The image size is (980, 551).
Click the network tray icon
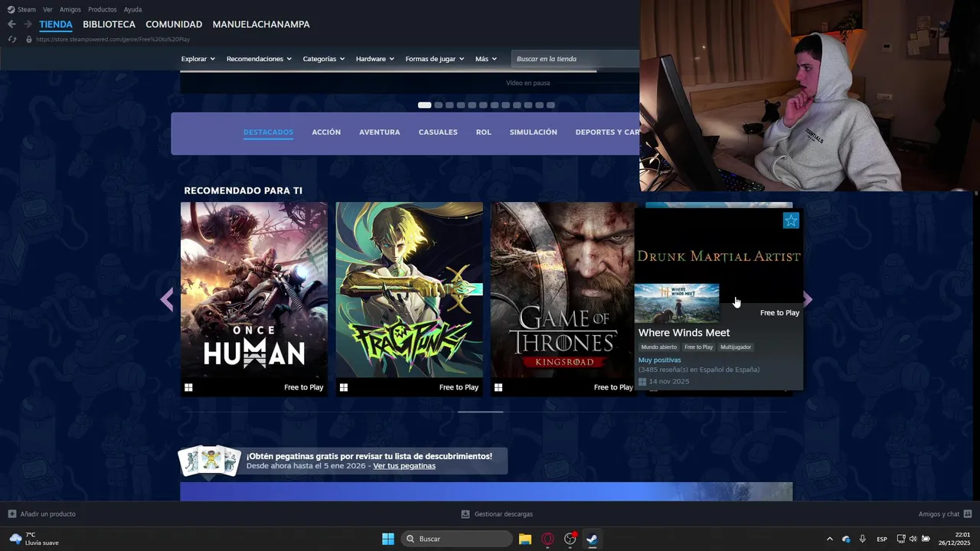[900, 539]
